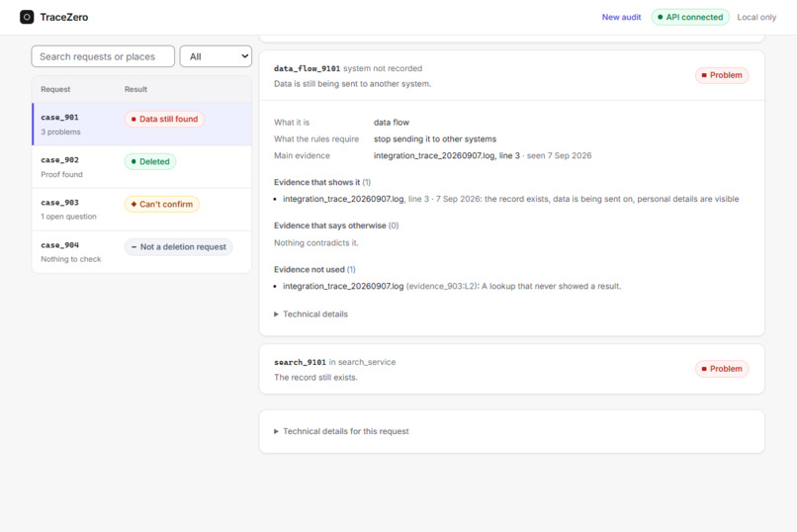Image resolution: width=797 pixels, height=532 pixels.
Task: Click the Can't confirm result badge
Action: click(161, 205)
